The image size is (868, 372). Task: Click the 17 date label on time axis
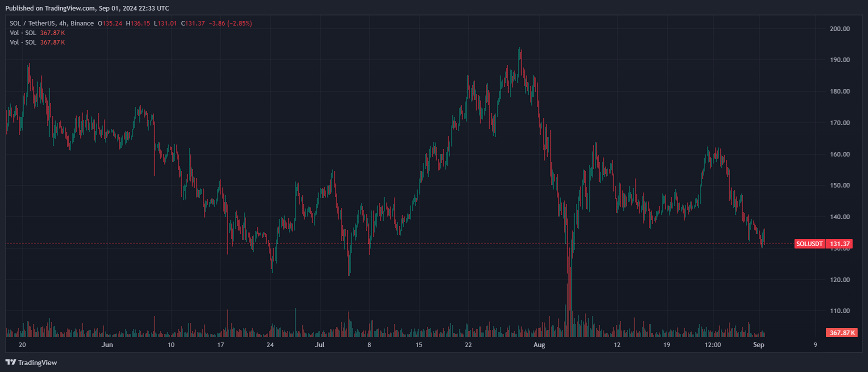tap(220, 345)
